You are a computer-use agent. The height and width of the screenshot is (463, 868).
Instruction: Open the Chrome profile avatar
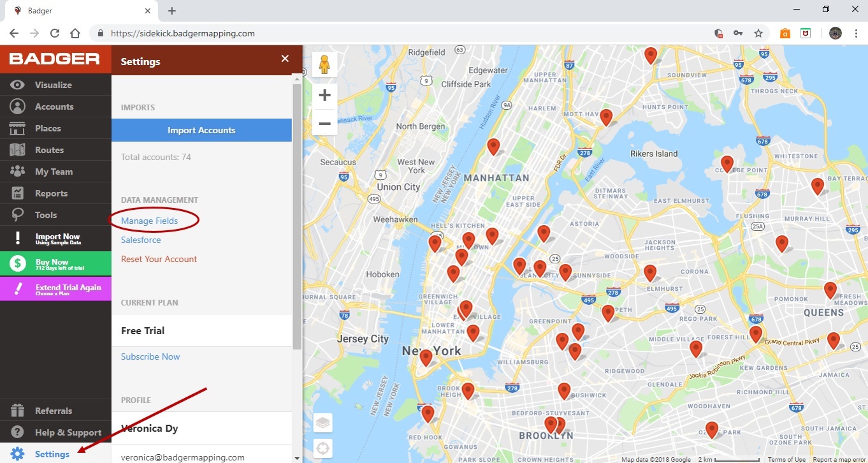(x=835, y=33)
